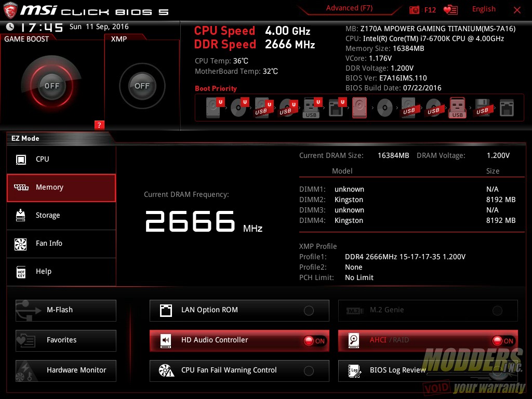Enable LAN Option ROM radio indicator
Viewport: 532px width, 399px height.
tap(309, 311)
